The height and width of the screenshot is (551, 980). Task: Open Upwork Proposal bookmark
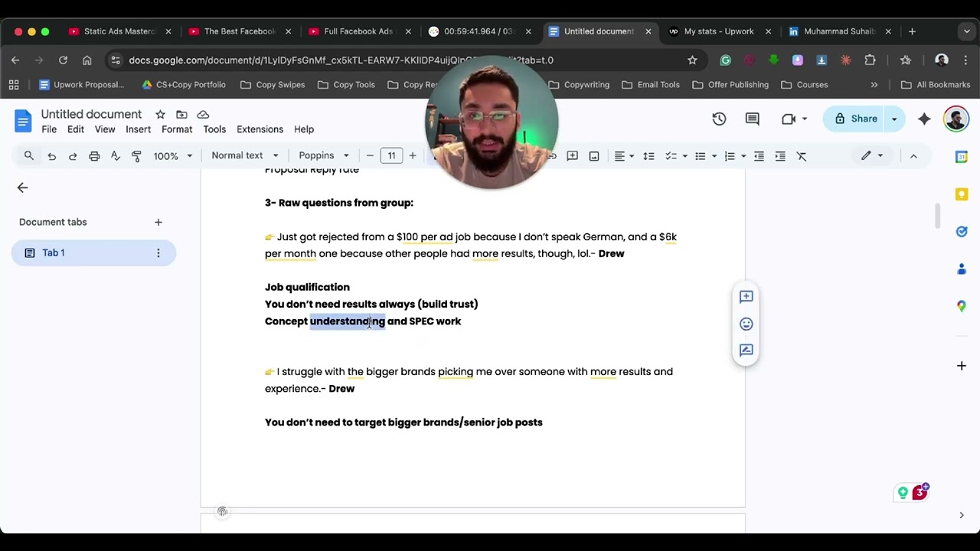81,85
